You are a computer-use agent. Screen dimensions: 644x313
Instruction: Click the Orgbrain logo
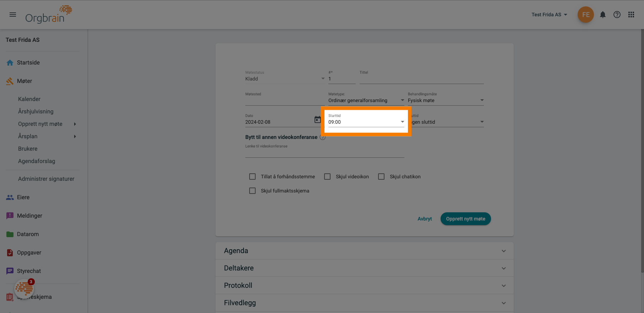pos(49,15)
